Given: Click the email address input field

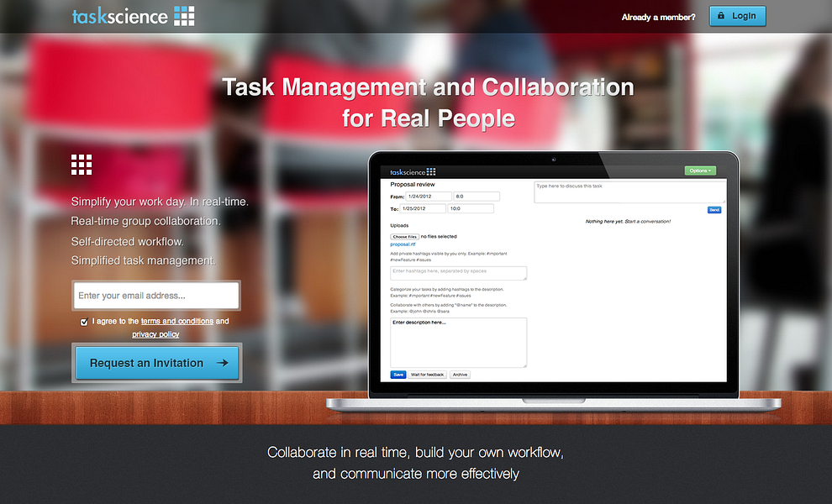Looking at the screenshot, I should coord(156,295).
